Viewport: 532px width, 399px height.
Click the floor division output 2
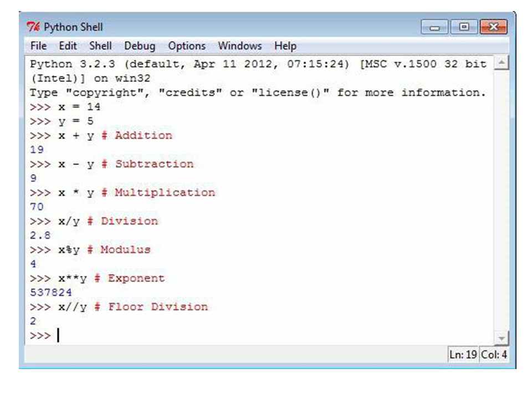[33, 321]
